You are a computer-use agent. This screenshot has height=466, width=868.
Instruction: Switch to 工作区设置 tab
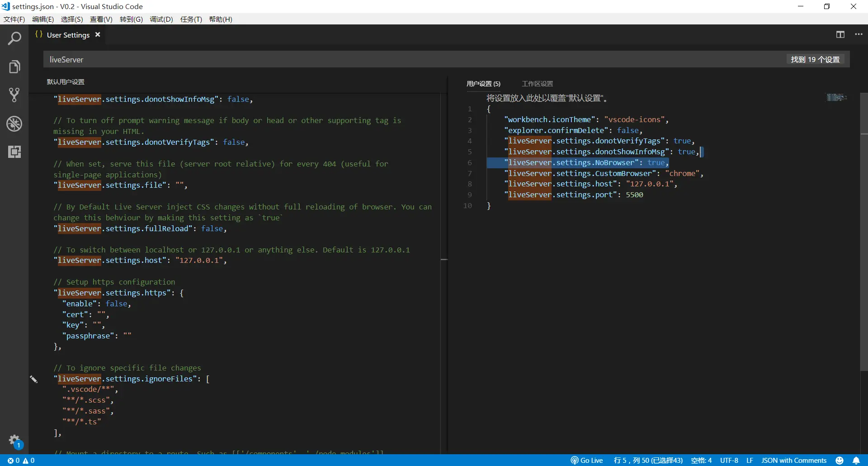click(x=537, y=84)
